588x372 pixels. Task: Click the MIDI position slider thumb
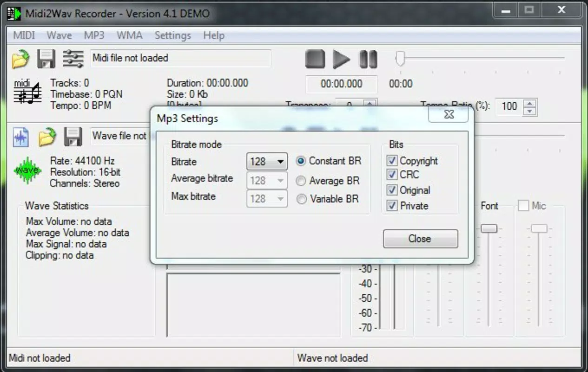click(x=400, y=59)
